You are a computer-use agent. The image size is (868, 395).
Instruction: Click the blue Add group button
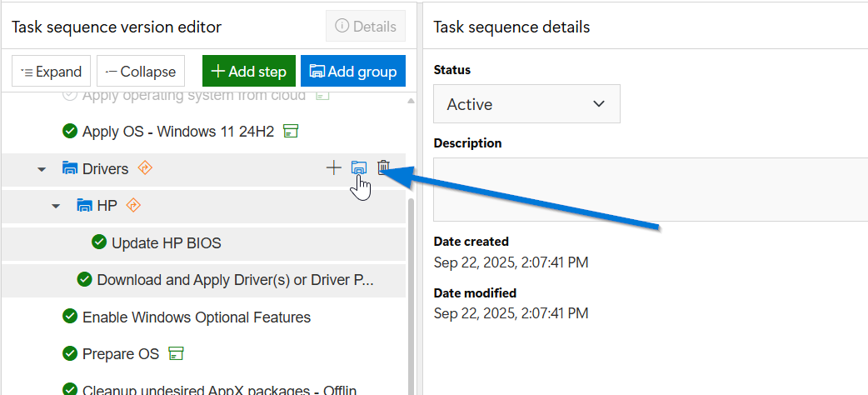coord(353,72)
